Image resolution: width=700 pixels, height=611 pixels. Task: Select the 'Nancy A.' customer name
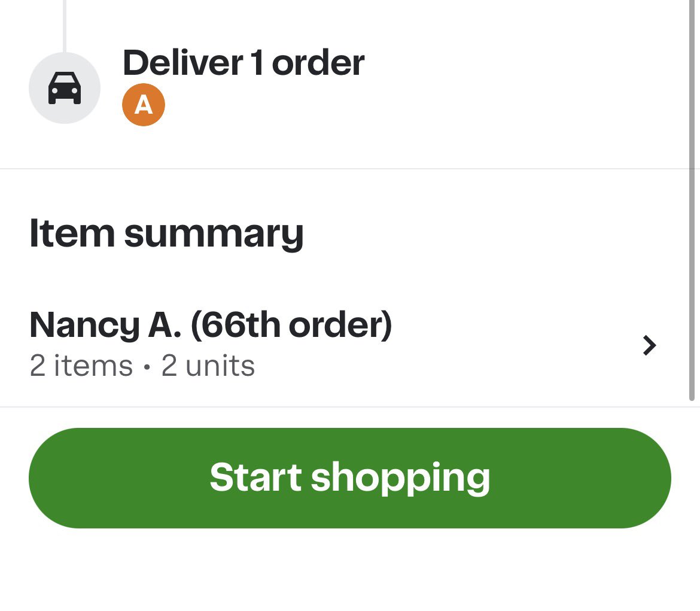105,325
